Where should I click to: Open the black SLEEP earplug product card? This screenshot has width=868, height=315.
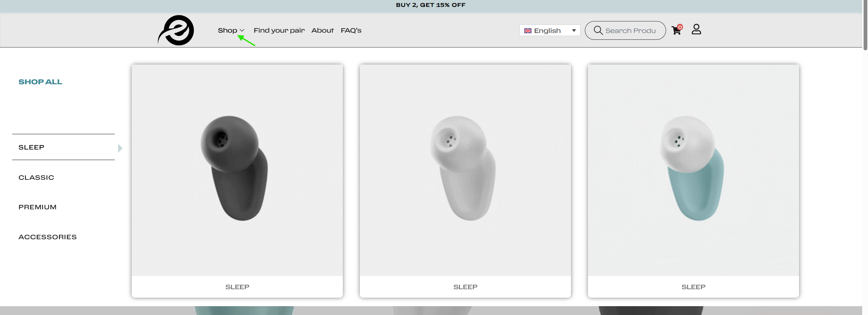[x=237, y=181]
